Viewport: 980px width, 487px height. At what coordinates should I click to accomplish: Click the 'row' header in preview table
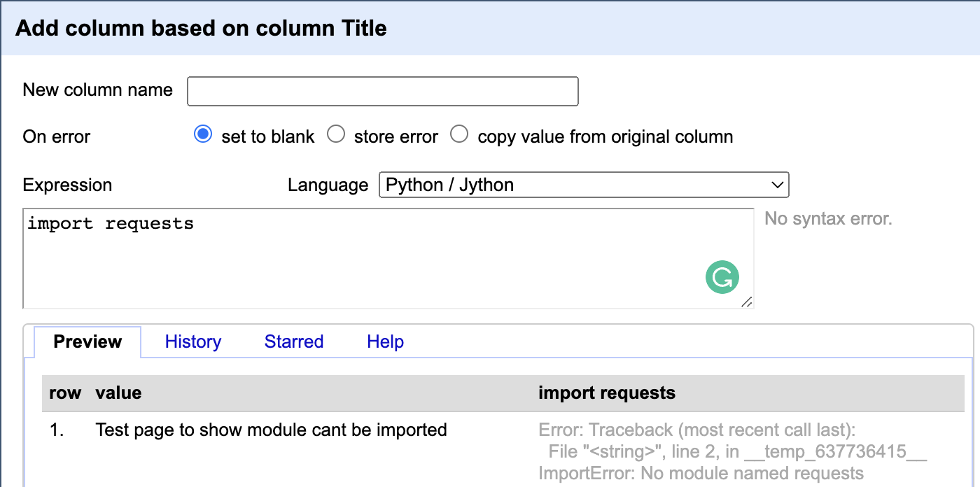[x=65, y=393]
